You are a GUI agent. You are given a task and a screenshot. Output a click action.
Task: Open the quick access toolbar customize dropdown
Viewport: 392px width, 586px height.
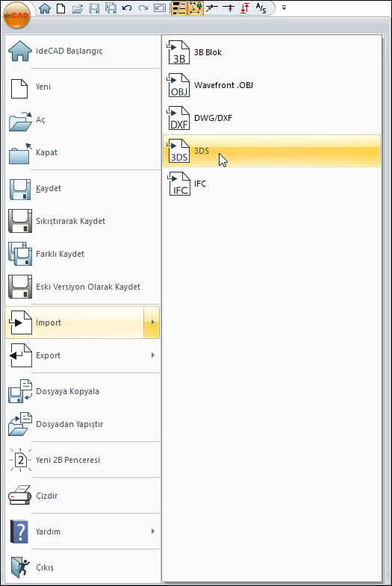point(284,7)
